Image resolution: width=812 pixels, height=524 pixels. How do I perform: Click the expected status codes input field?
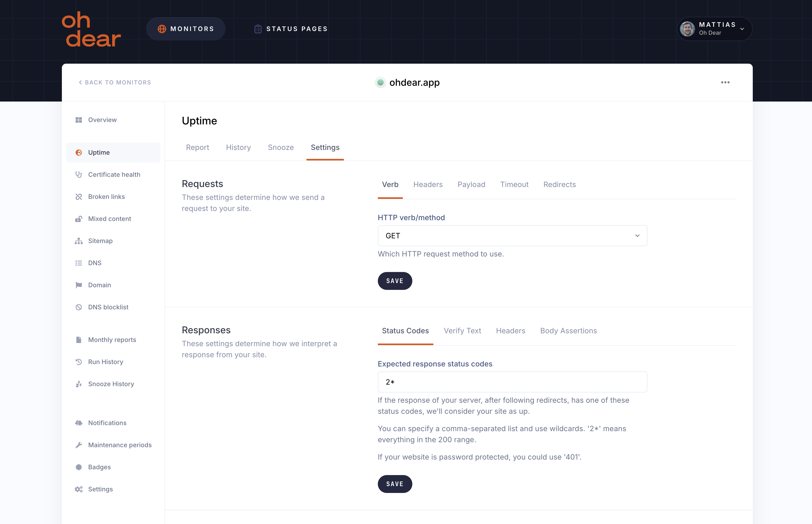click(512, 382)
